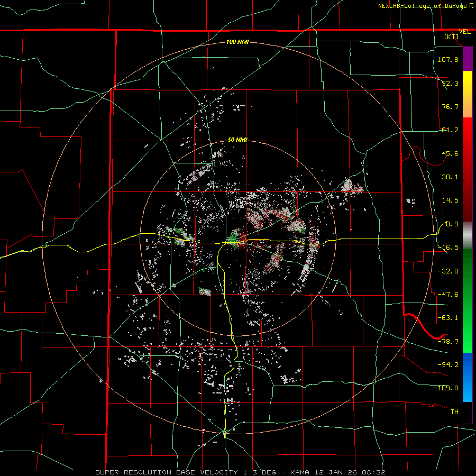Click the 76.7 velocity scale value
476x476 pixels.
point(450,106)
